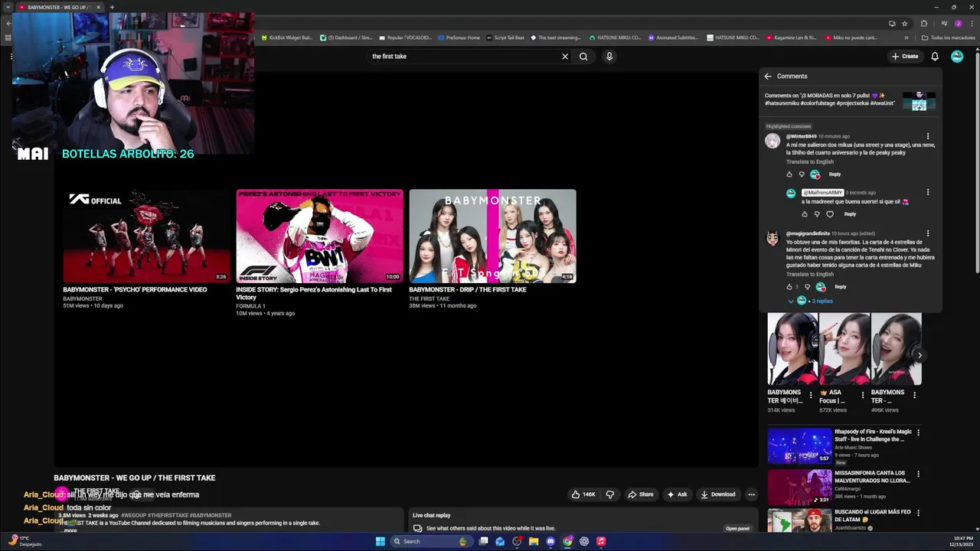Open YouTube notifications bell
This screenshot has width=980, height=551.
point(935,57)
